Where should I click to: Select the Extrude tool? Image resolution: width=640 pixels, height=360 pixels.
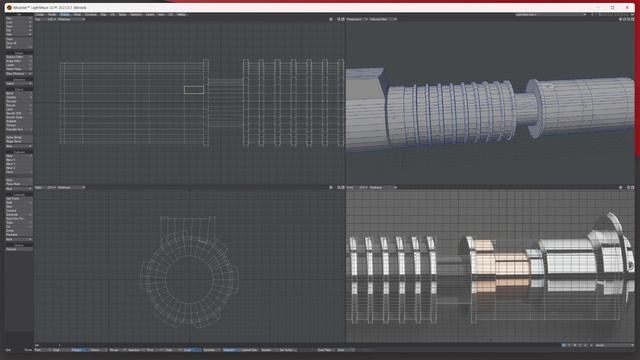point(19,105)
